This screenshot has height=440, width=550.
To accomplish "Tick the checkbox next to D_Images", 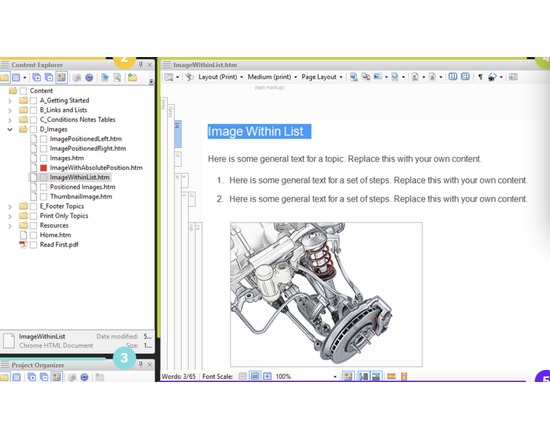I will [x=33, y=129].
